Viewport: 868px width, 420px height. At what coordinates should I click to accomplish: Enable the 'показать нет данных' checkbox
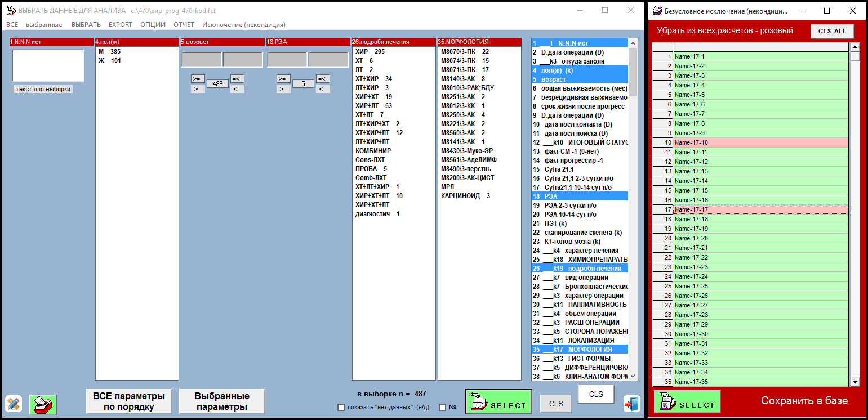click(341, 408)
